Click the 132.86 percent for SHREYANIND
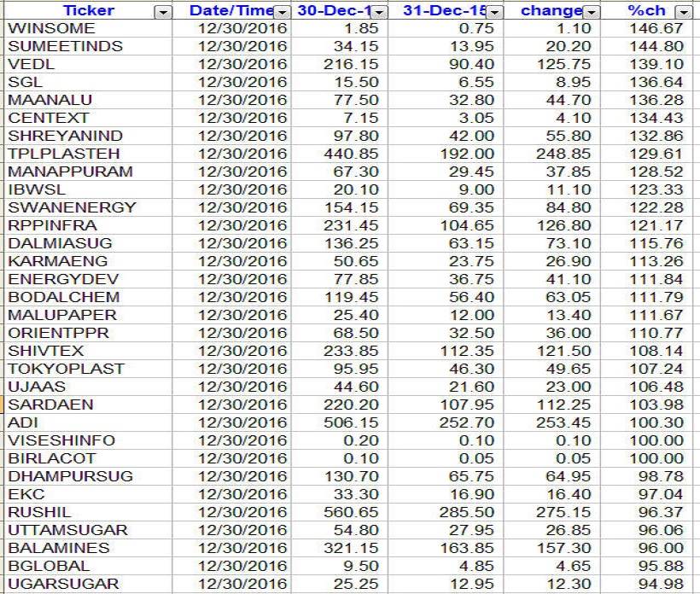The image size is (700, 594). point(656,136)
